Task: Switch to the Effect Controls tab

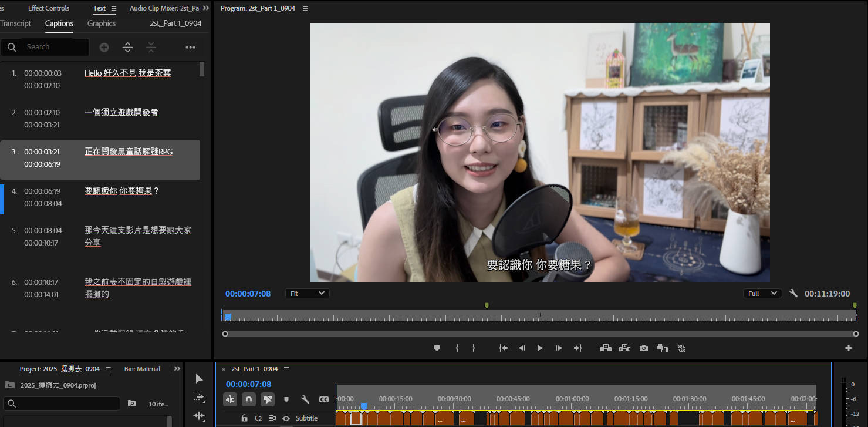Action: 49,8
